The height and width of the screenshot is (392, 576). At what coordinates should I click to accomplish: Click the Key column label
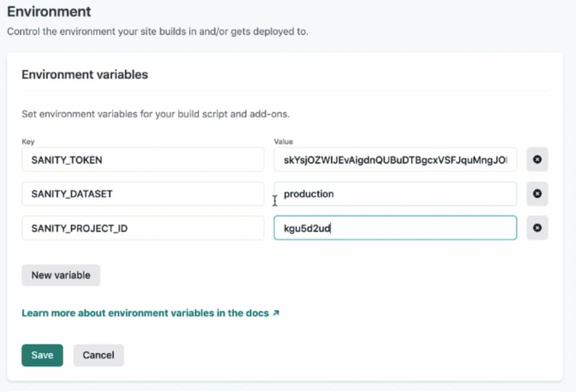pos(28,142)
